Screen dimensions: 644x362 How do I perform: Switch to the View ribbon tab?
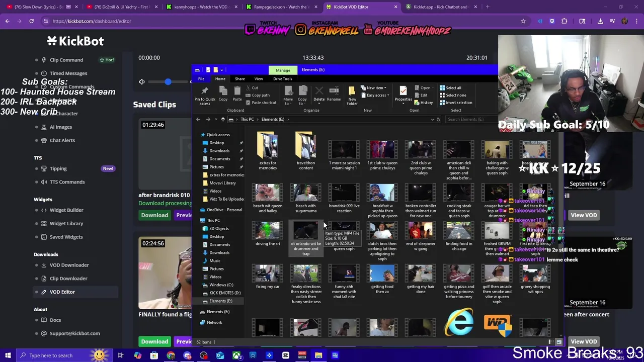pyautogui.click(x=259, y=79)
